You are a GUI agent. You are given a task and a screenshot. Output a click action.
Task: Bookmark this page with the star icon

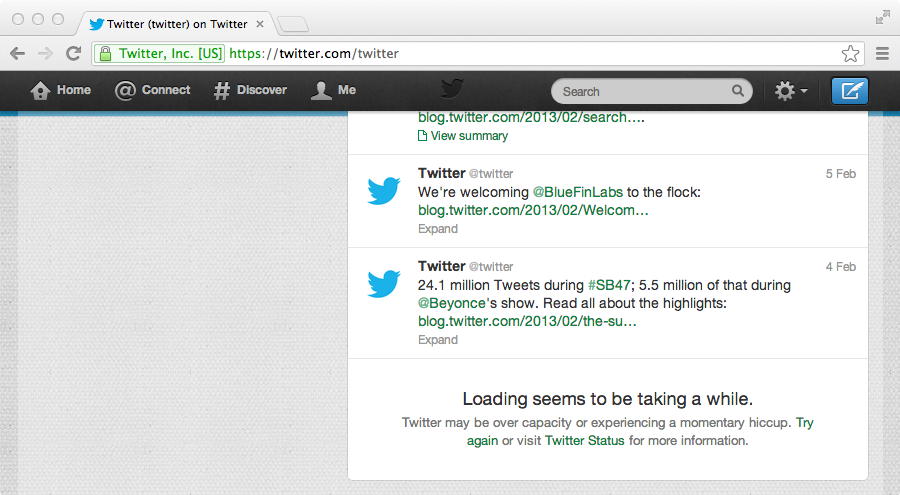[x=850, y=53]
